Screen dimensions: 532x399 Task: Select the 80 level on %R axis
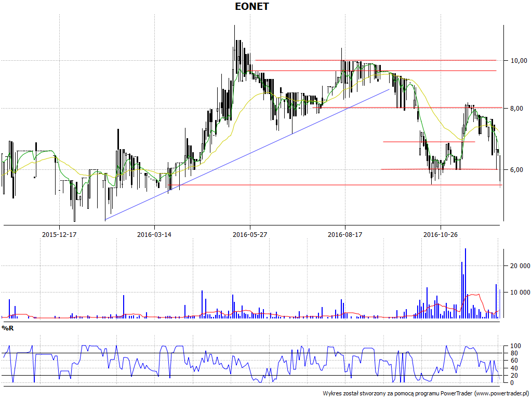513,354
